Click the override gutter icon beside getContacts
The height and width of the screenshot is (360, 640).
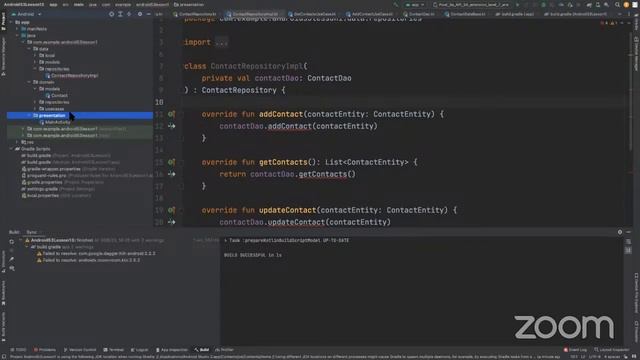pyautogui.click(x=171, y=162)
